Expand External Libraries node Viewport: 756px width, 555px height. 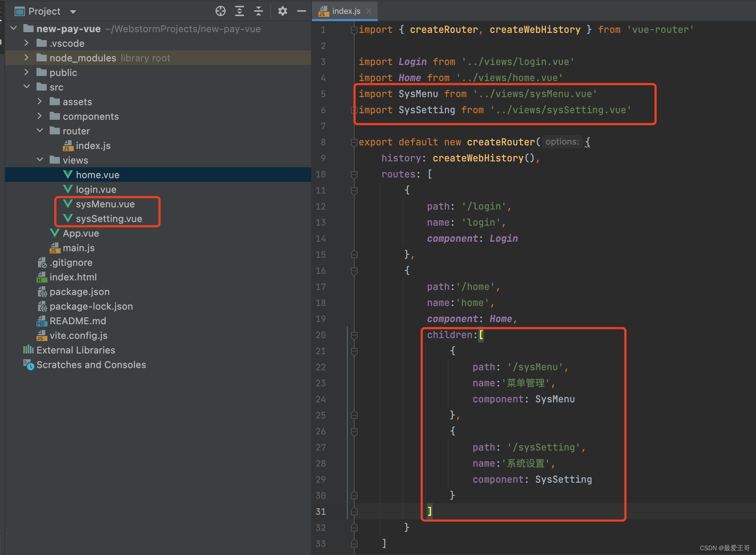[x=76, y=350]
